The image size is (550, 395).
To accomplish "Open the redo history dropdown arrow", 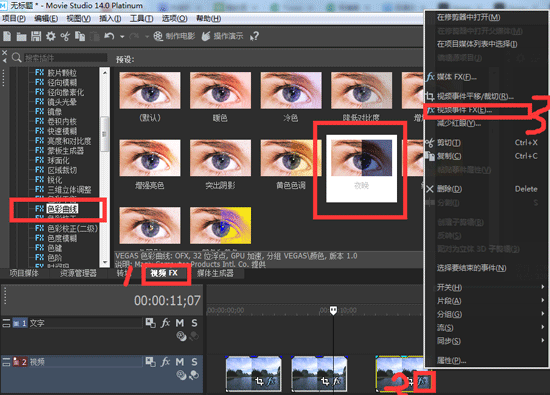I will [147, 36].
